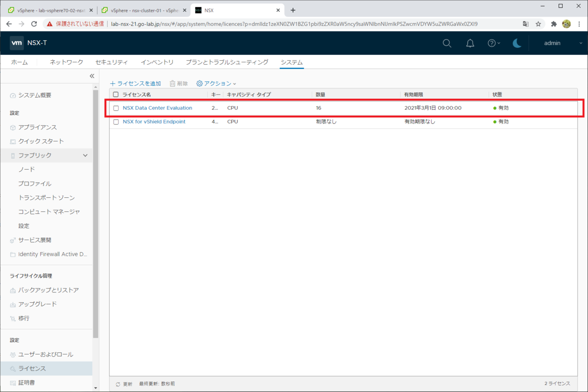Open the Chrome three-dot menu
This screenshot has width=588, height=392.
point(579,24)
